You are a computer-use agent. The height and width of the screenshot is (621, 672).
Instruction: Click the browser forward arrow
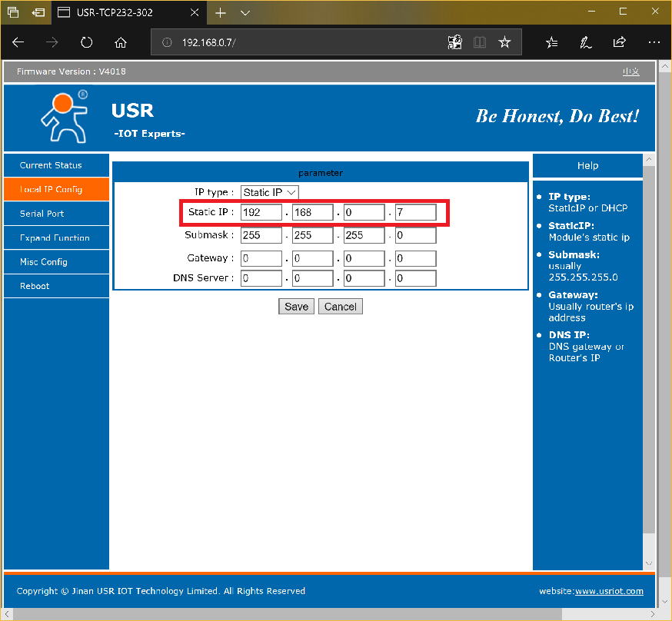pyautogui.click(x=52, y=42)
